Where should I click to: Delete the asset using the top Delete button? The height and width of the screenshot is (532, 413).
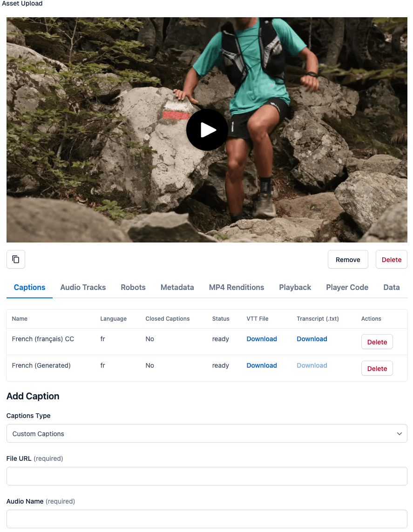tap(391, 260)
